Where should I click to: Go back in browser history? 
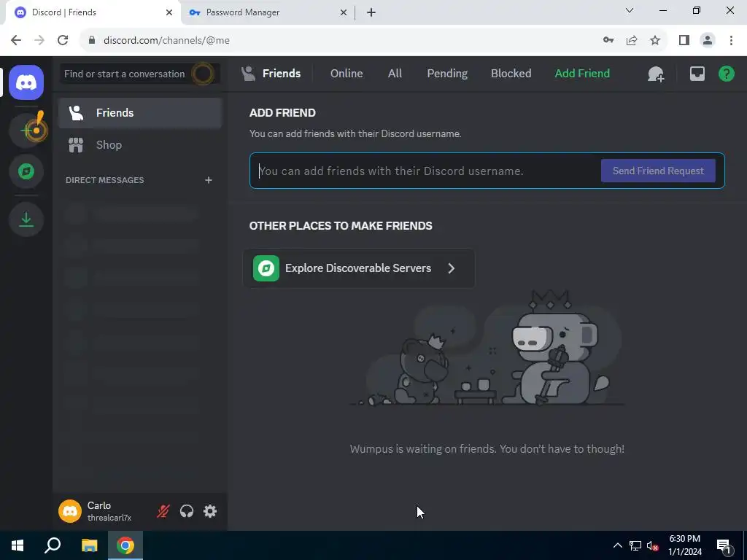pyautogui.click(x=16, y=40)
